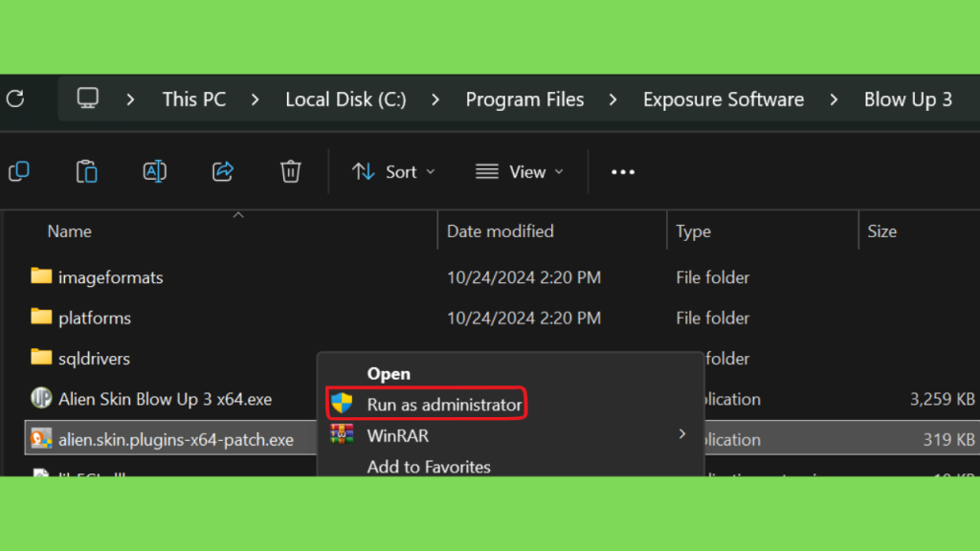Screen dimensions: 980x551
Task: Click the WinRAR books icon in context menu
Action: pos(342,434)
